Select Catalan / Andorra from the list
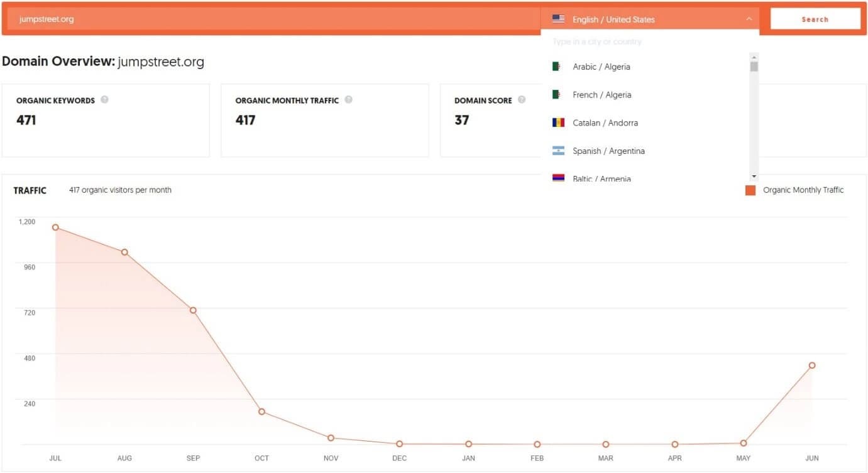868x473 pixels. pos(646,122)
